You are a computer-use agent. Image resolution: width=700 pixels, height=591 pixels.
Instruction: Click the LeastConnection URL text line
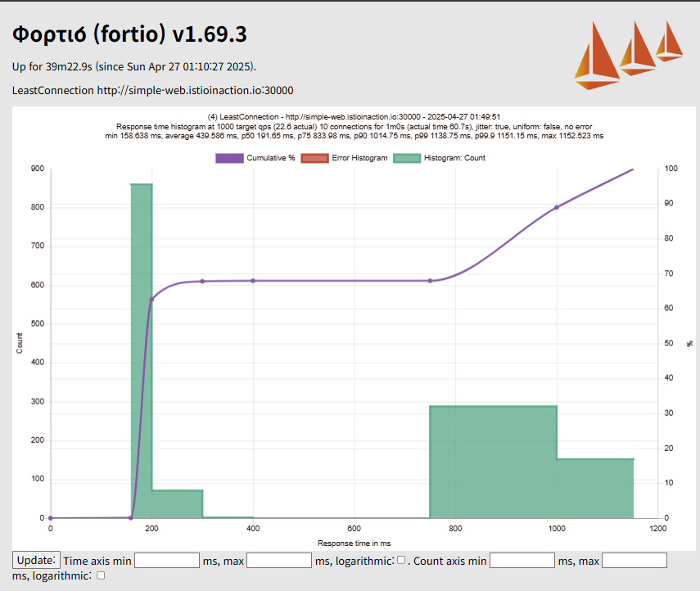click(x=152, y=90)
